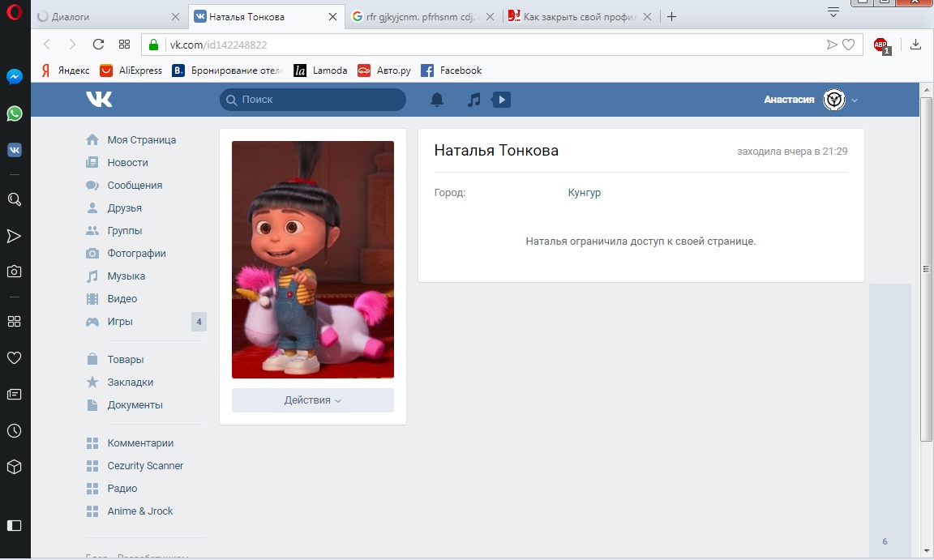This screenshot has width=934, height=560.
Task: Open Messenger in Opera sidebar
Action: point(14,76)
